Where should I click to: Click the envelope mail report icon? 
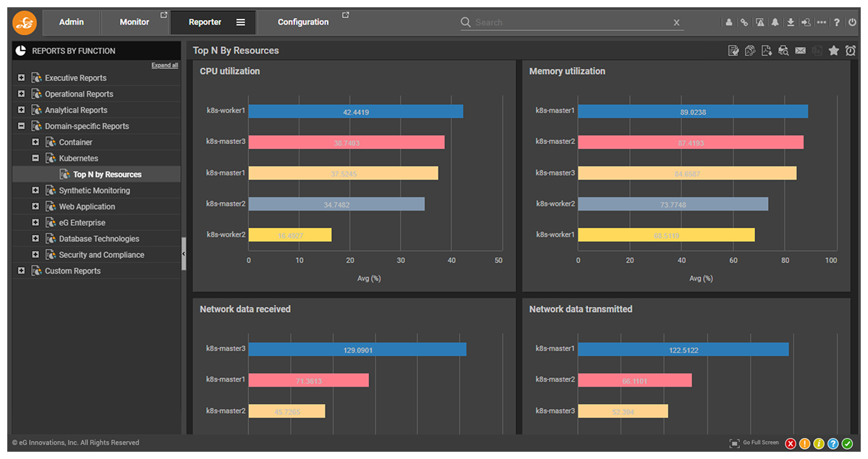click(800, 51)
